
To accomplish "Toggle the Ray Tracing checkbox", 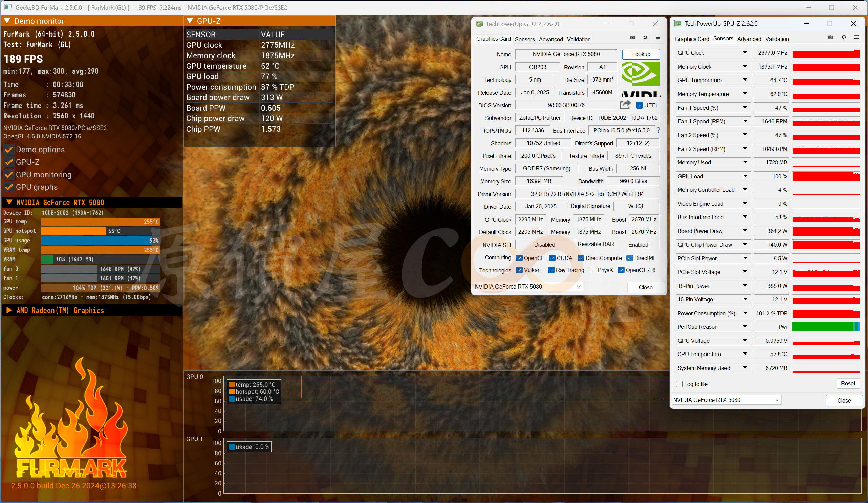I will pyautogui.click(x=551, y=270).
